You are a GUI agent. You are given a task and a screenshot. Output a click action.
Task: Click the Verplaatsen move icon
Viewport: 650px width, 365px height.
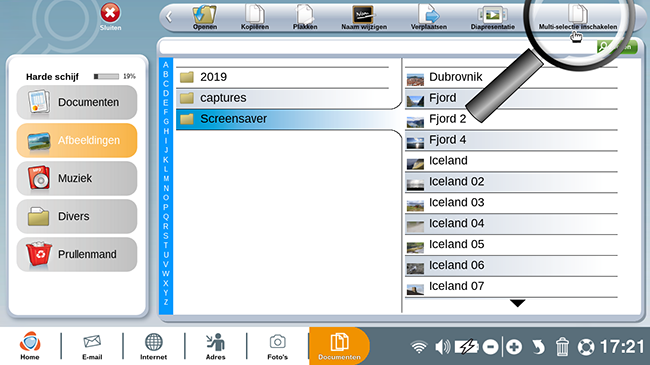[429, 13]
